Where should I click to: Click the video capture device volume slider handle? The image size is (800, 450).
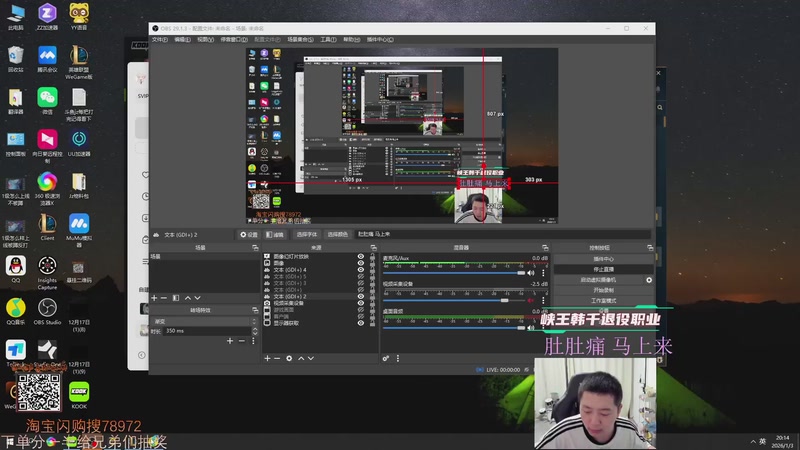click(505, 301)
